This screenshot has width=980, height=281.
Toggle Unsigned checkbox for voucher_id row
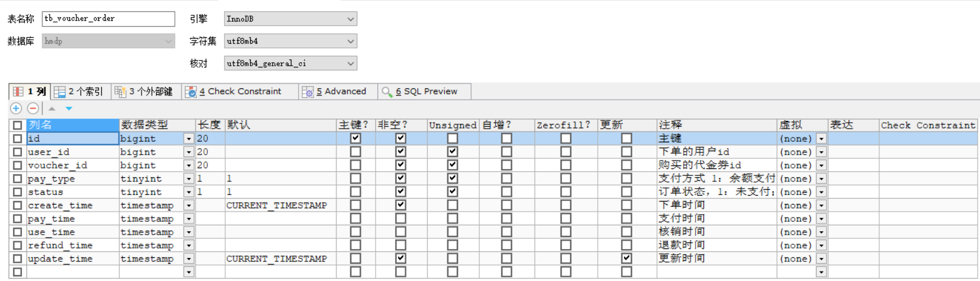point(453,165)
